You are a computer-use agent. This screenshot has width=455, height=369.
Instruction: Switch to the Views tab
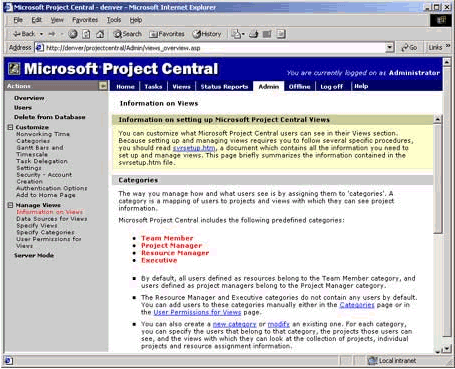tap(181, 87)
